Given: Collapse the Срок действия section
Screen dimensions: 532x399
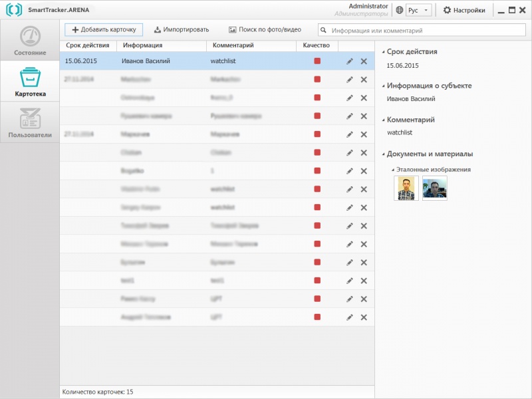Looking at the screenshot, I should tap(382, 51).
